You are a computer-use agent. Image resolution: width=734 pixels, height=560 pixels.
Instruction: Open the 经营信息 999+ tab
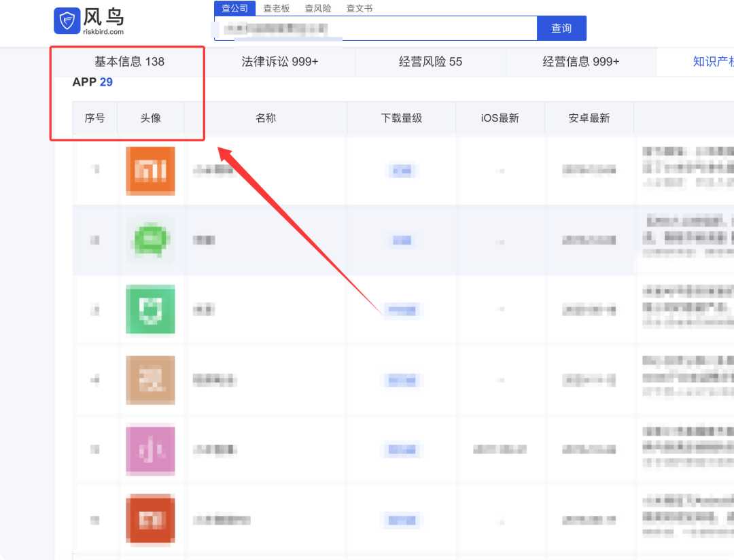coord(581,62)
